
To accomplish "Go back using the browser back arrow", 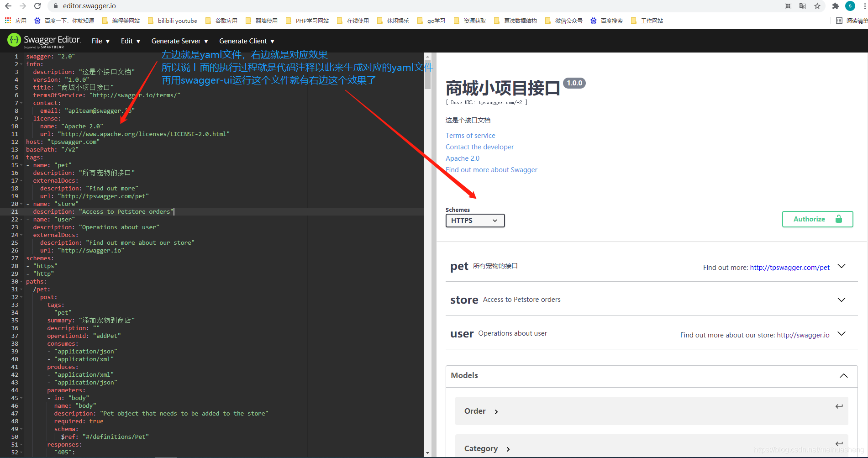I will point(8,6).
